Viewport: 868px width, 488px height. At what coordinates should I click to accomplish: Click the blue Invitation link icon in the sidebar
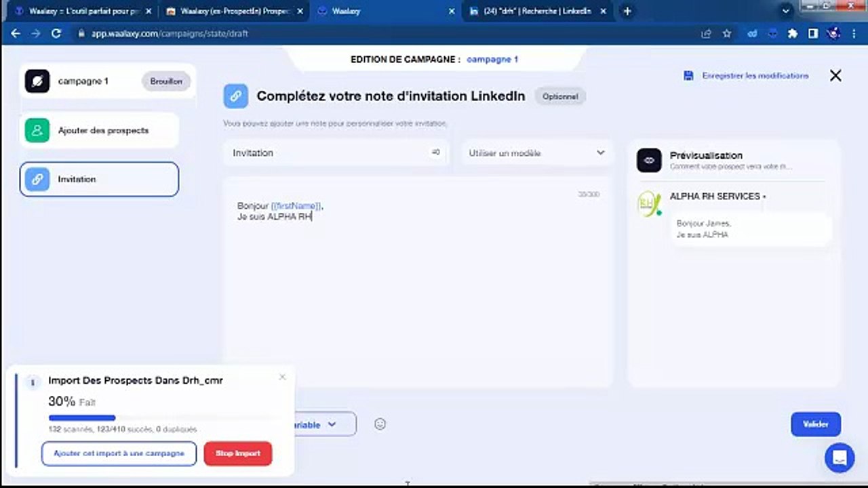[37, 179]
